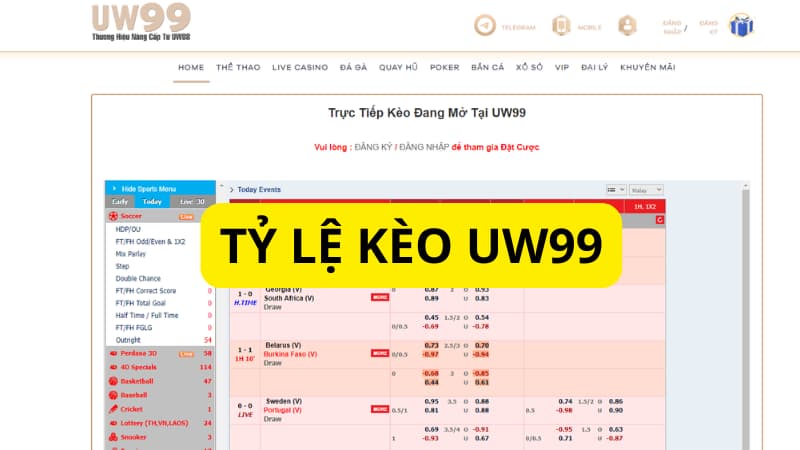Select Outright under Soccer
This screenshot has width=800, height=450.
[128, 340]
